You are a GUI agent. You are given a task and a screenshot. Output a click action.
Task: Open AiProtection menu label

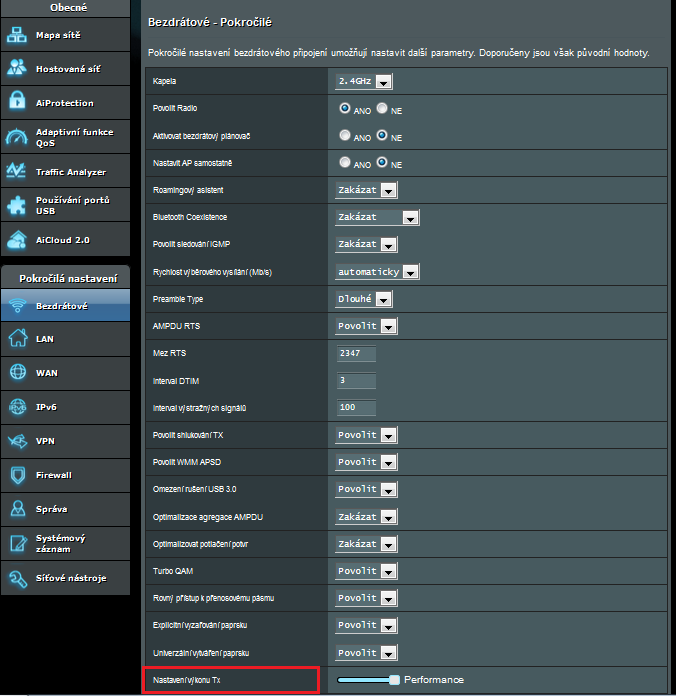point(65,103)
